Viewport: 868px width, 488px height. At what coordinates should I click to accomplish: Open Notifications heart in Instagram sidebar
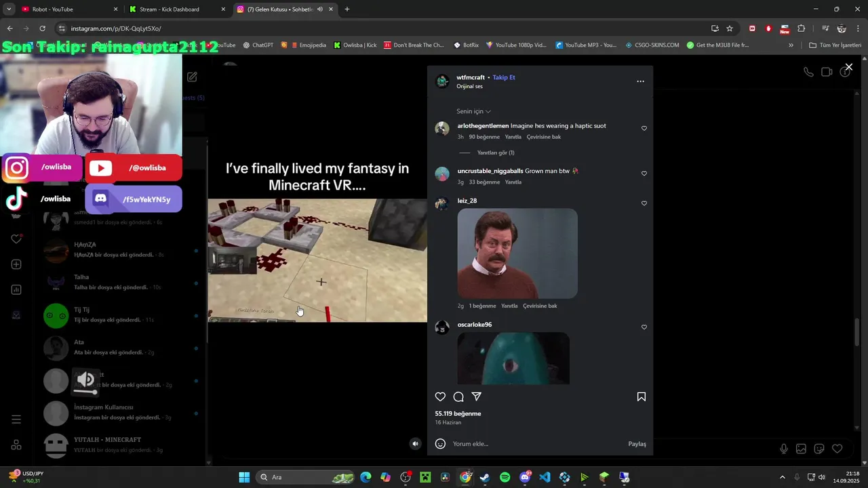pos(16,239)
